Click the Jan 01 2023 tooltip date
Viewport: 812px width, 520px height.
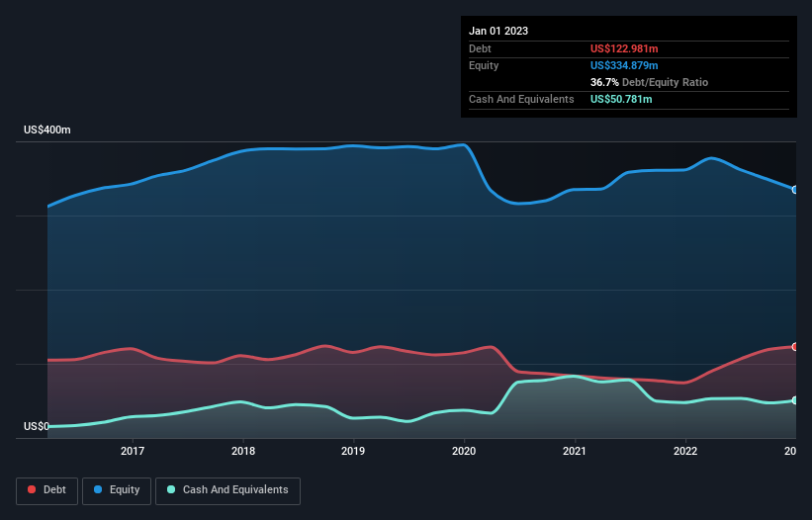[498, 31]
